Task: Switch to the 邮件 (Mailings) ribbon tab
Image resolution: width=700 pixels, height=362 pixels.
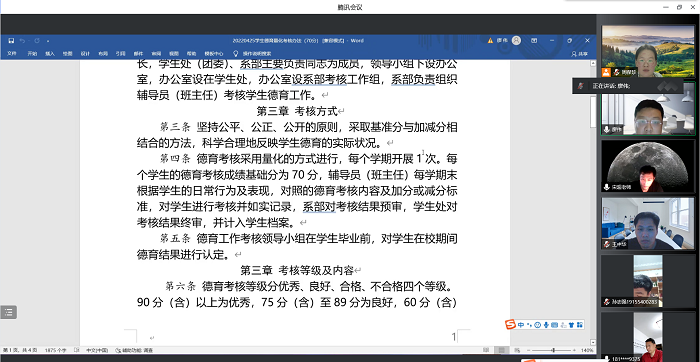Action: (x=138, y=54)
